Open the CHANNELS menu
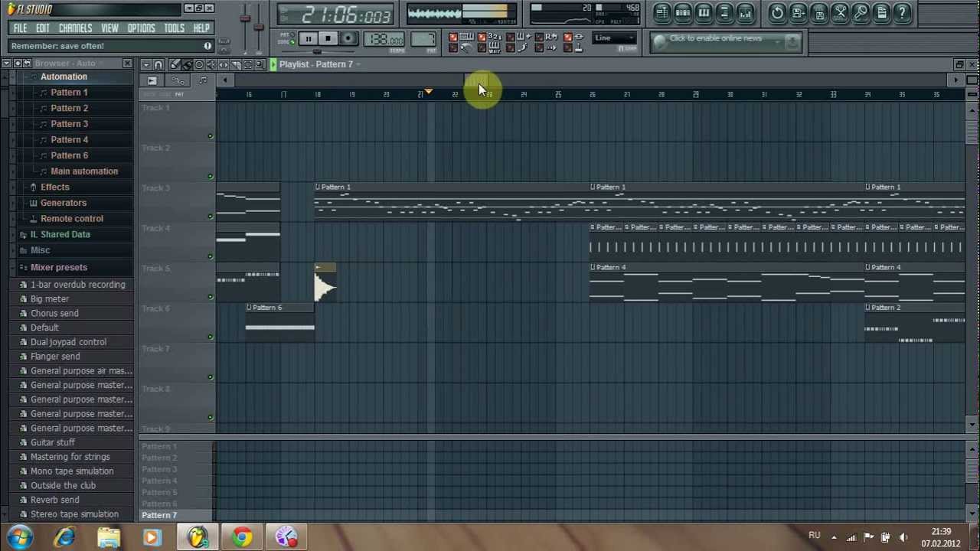The height and width of the screenshot is (551, 980). (76, 28)
